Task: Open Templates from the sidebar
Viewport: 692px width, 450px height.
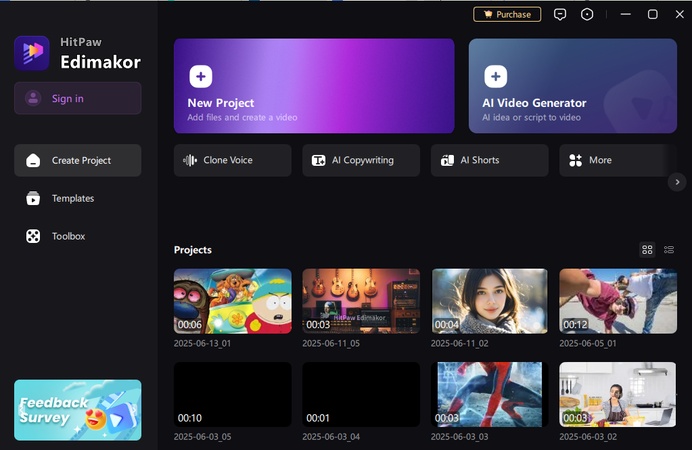Action: [77, 198]
